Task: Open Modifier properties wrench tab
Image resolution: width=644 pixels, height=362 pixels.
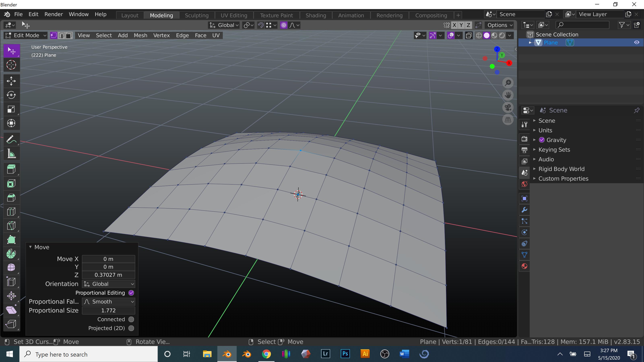Action: pos(524,210)
